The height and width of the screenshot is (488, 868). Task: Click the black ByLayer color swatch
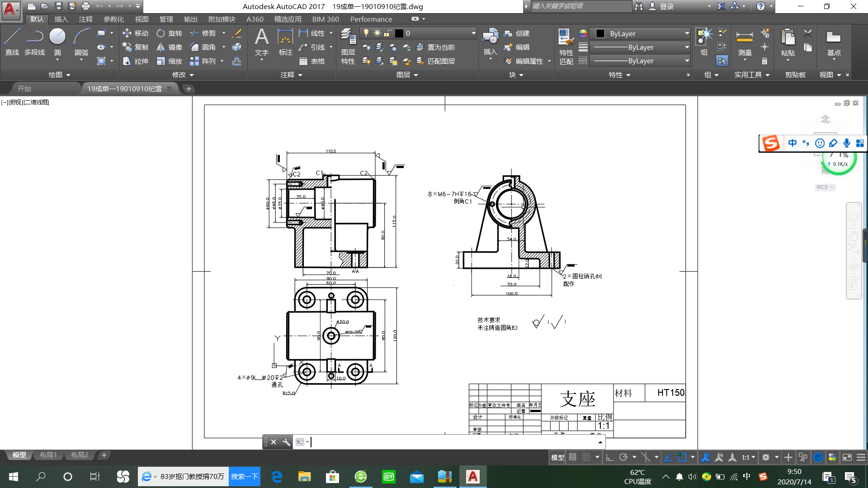click(x=600, y=33)
